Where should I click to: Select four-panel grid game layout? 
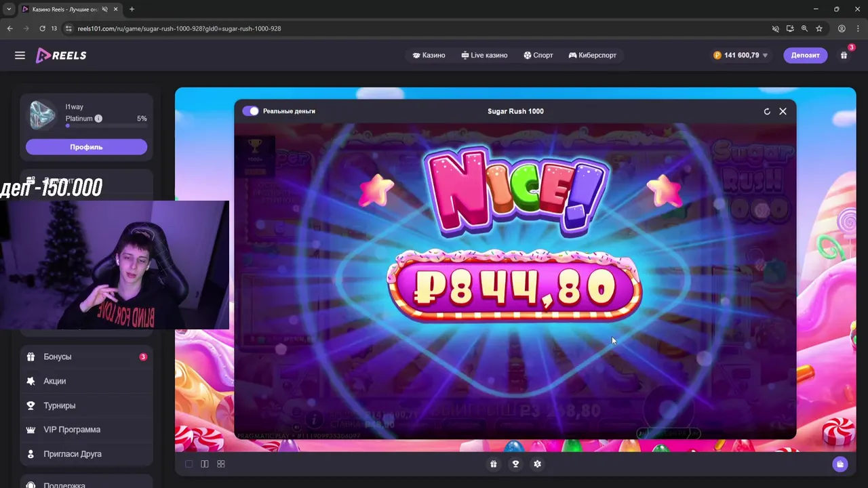220,464
